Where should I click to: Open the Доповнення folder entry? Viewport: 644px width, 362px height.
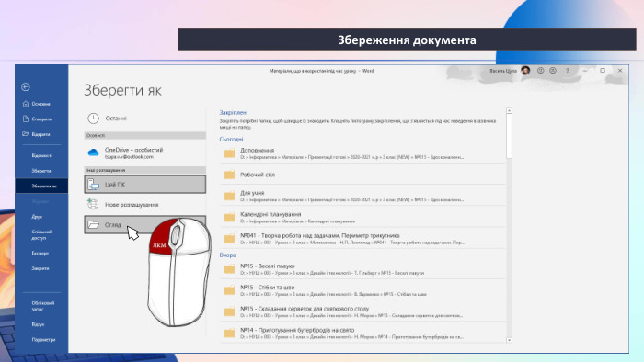tap(363, 153)
